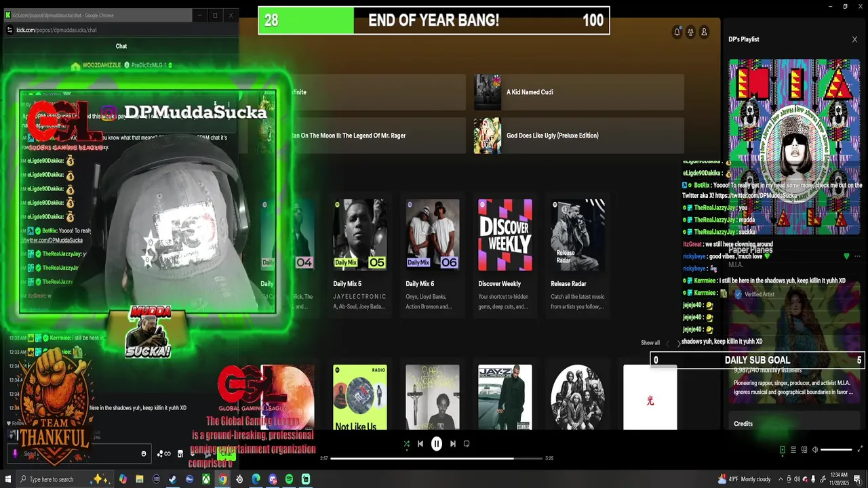Save Paper Planes with the green heart
Viewport: 868px width, 488px height.
point(846,256)
